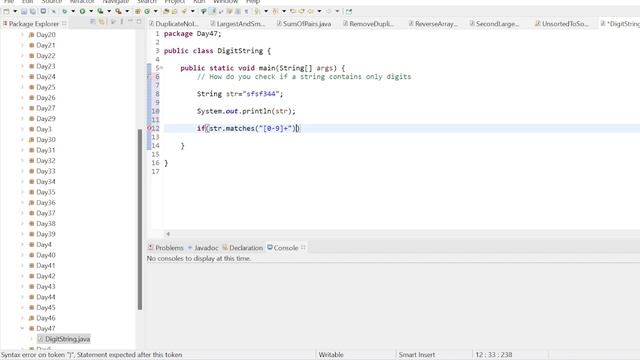Click the 'Smart Insert' status bar entry
This screenshot has width=640, height=360.
click(x=417, y=355)
